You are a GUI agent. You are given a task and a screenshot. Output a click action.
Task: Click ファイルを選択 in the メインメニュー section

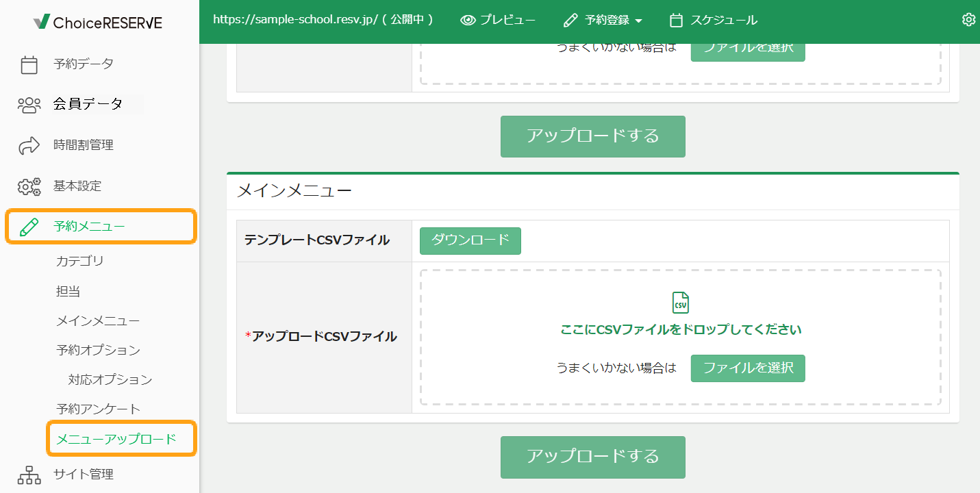tap(748, 368)
